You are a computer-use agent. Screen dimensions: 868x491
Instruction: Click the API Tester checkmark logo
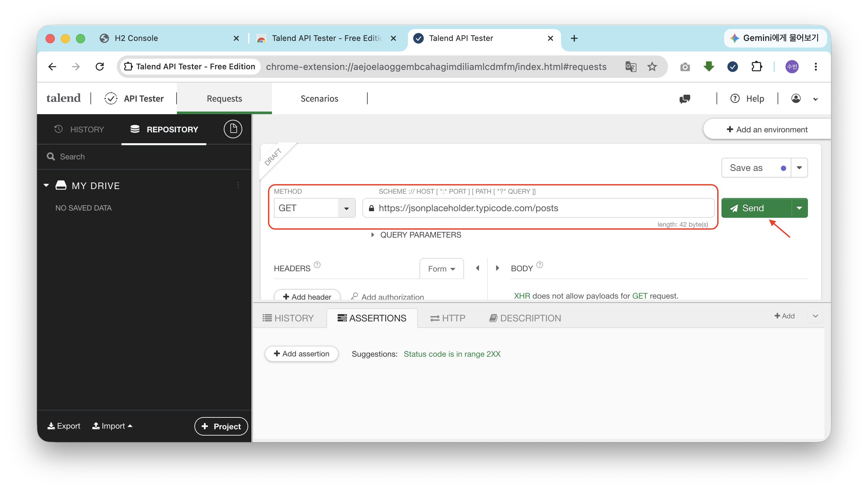pos(111,98)
